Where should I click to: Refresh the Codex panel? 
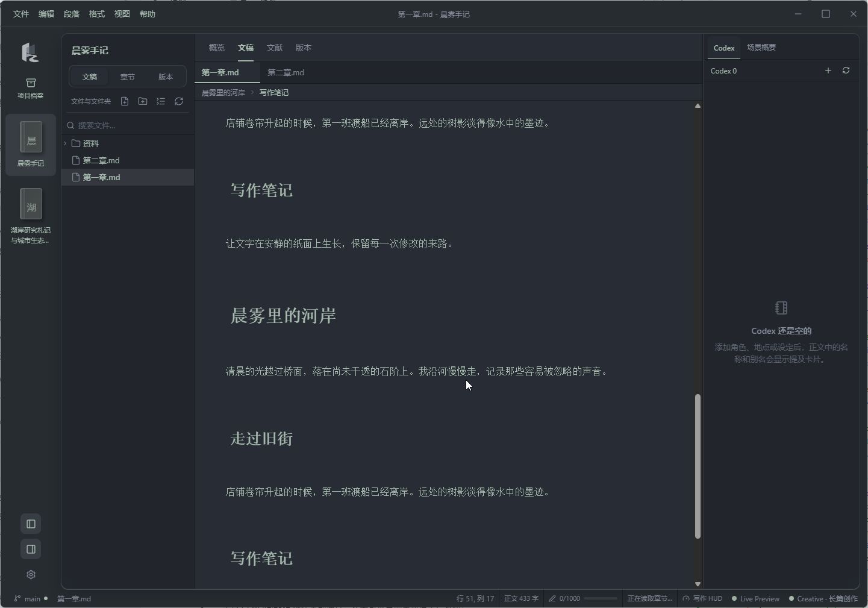[846, 71]
